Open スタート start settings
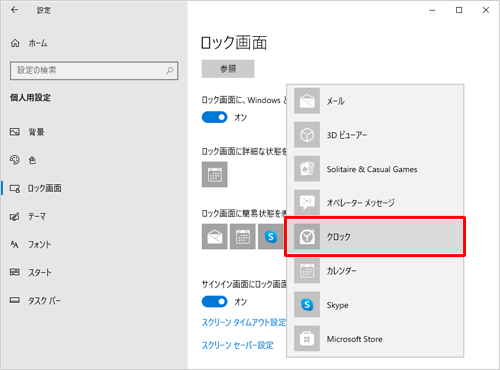The height and width of the screenshot is (370, 500). click(31, 272)
